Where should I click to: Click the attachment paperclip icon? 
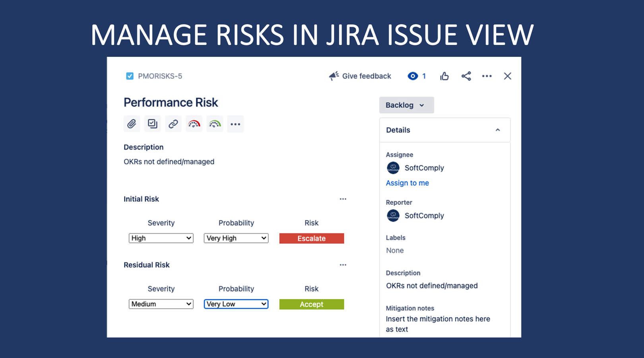[x=132, y=124]
